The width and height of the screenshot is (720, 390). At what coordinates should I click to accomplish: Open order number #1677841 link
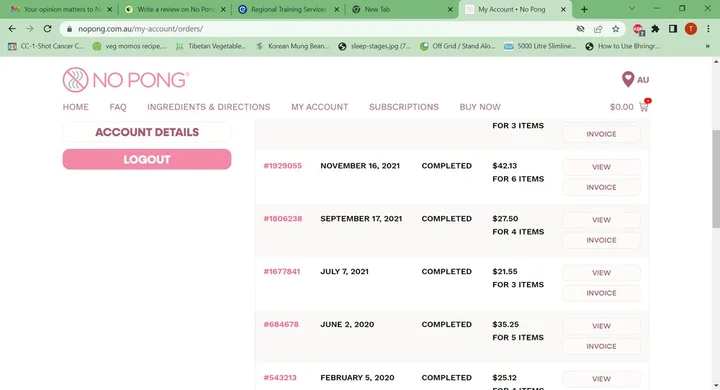[281, 271]
